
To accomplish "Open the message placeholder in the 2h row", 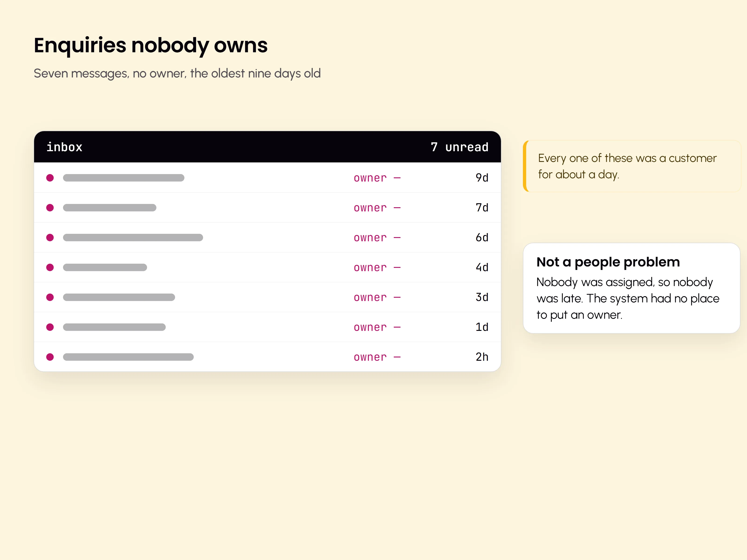I will point(128,357).
